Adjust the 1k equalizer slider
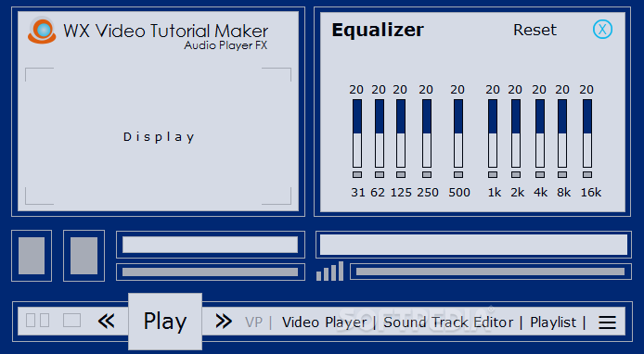The height and width of the screenshot is (354, 644). tap(493, 133)
